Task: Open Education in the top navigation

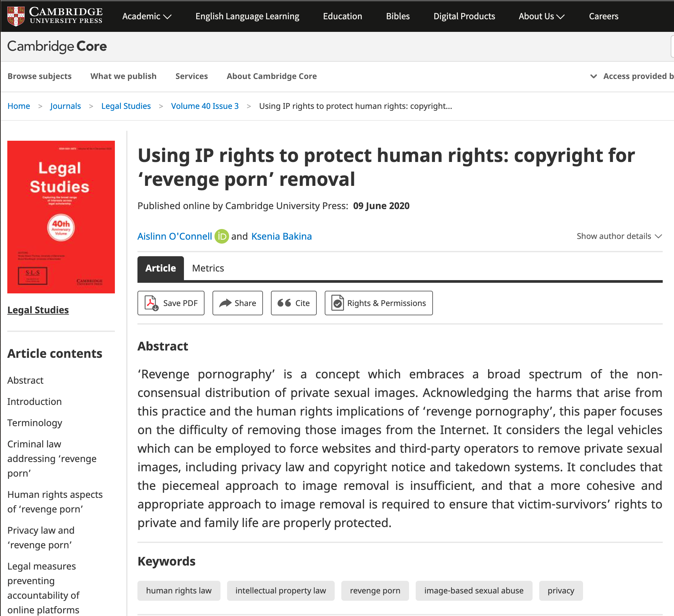Action: [x=342, y=16]
